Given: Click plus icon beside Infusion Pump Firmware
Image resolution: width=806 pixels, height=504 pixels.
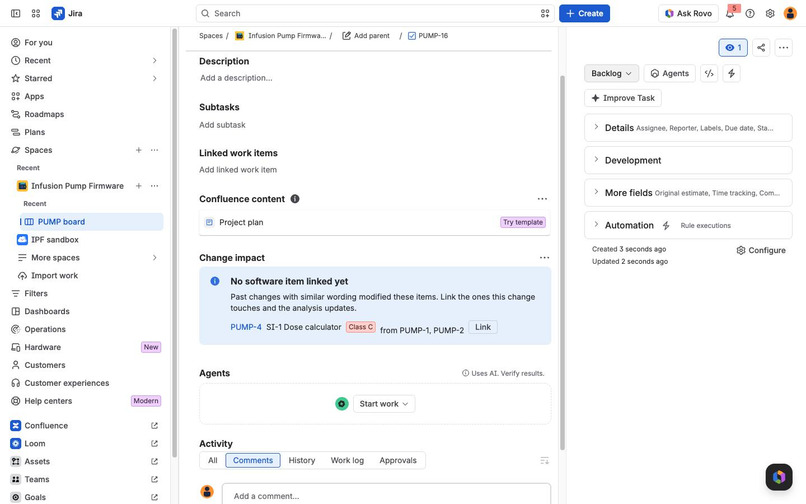Looking at the screenshot, I should [x=138, y=186].
